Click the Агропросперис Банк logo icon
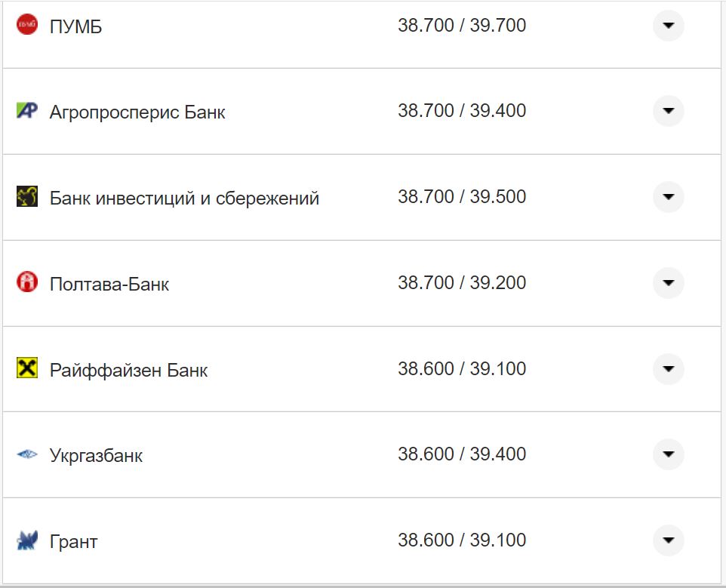This screenshot has width=726, height=588. click(x=26, y=110)
